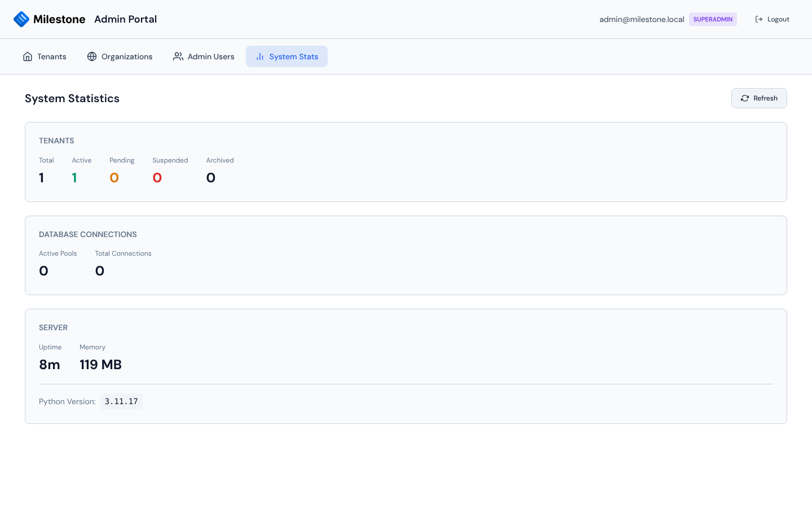The image size is (812, 508).
Task: Click the Memory label in Server card
Action: pos(92,347)
